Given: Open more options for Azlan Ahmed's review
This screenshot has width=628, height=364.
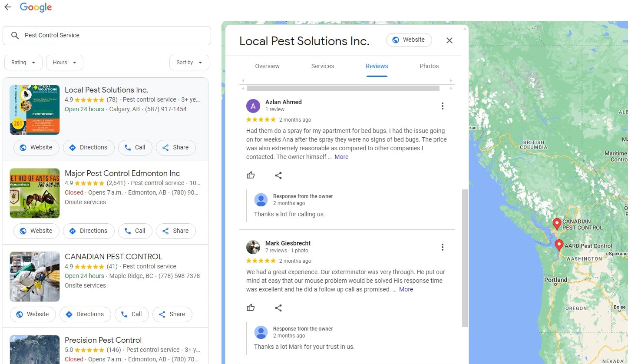Looking at the screenshot, I should tap(442, 106).
